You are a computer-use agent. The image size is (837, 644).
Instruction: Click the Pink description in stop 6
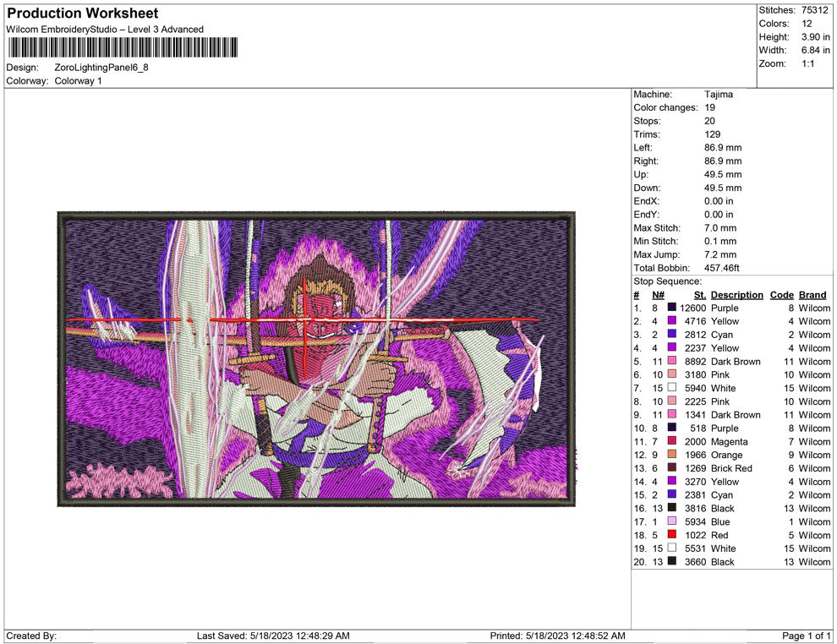click(720, 374)
